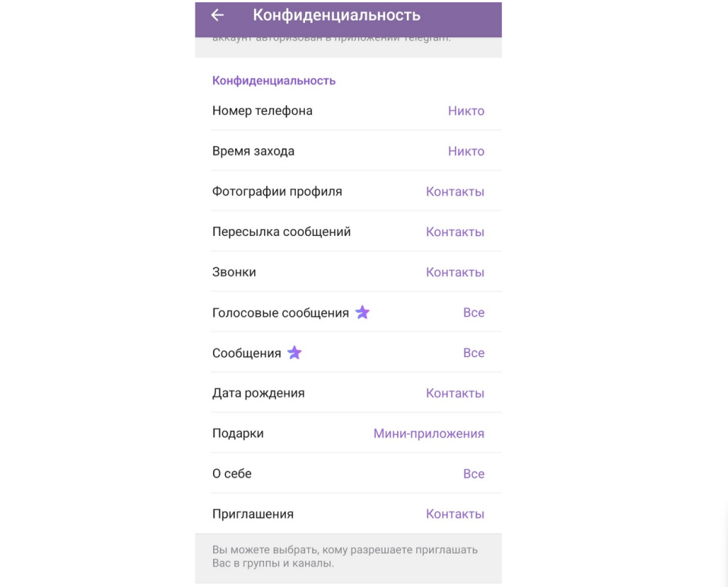Tap Все value next to О себе
Viewport: 728px width, 587px height.
(474, 474)
